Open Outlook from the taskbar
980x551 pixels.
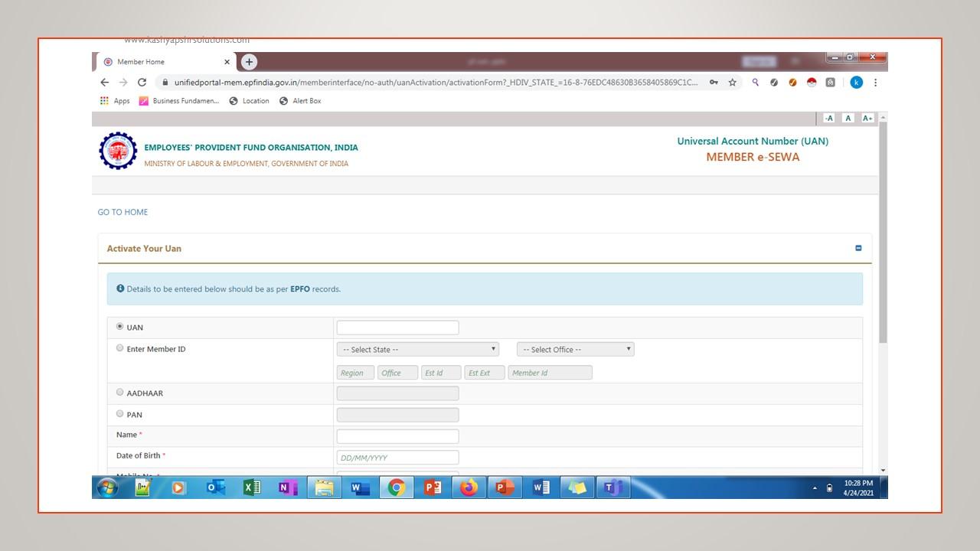point(216,487)
